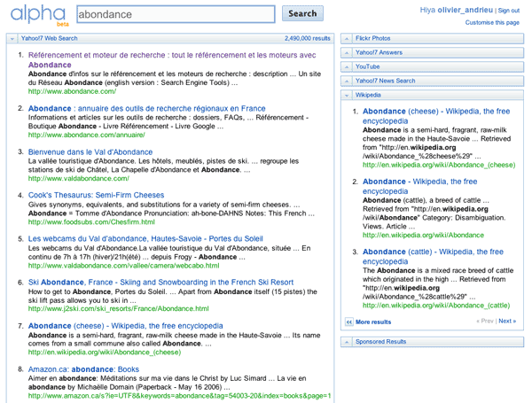Open en.wikipedia.org/wiki/Abondance_(cattle) URL
This screenshot has width=532, height=403.
[436, 306]
